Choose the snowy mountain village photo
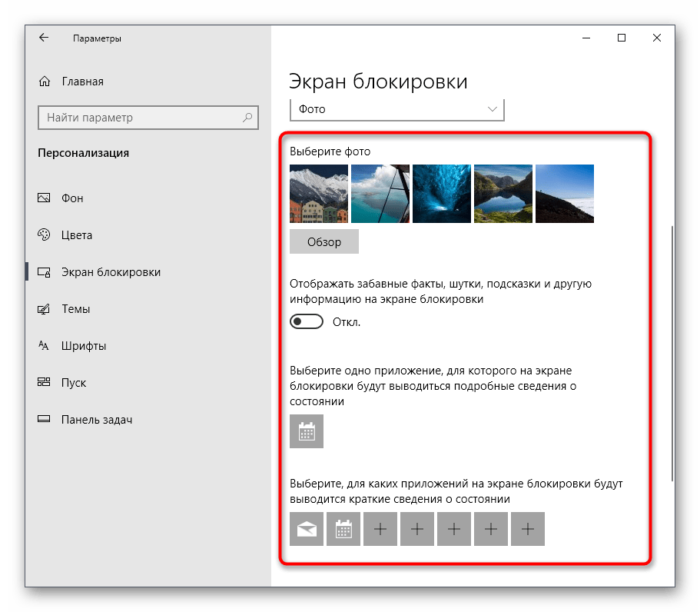The width and height of the screenshot is (700, 612). [x=319, y=194]
